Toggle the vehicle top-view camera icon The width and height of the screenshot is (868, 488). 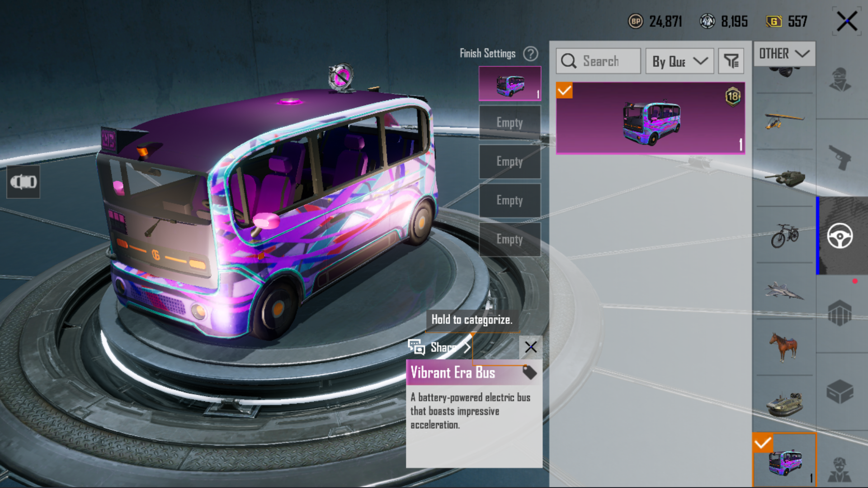(x=24, y=182)
